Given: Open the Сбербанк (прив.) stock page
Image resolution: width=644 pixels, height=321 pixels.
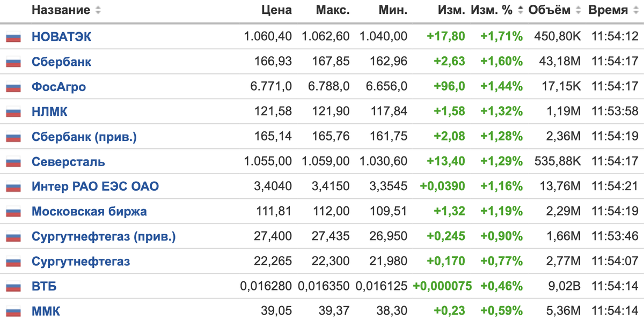Looking at the screenshot, I should click(84, 137).
